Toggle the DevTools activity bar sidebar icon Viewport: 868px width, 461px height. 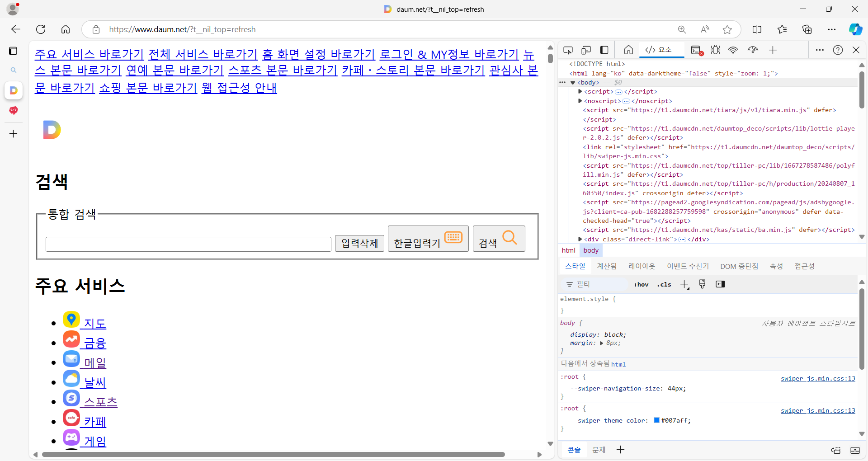click(x=604, y=50)
